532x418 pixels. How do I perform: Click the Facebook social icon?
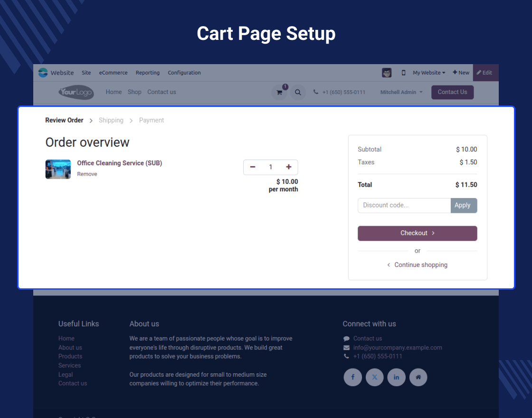pos(353,377)
